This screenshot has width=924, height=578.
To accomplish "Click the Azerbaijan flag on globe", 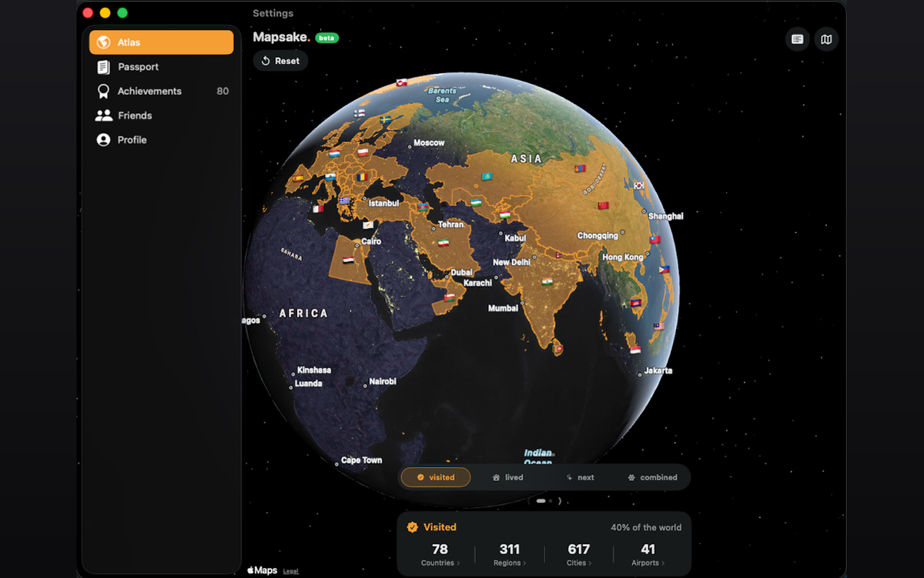I will pos(422,207).
